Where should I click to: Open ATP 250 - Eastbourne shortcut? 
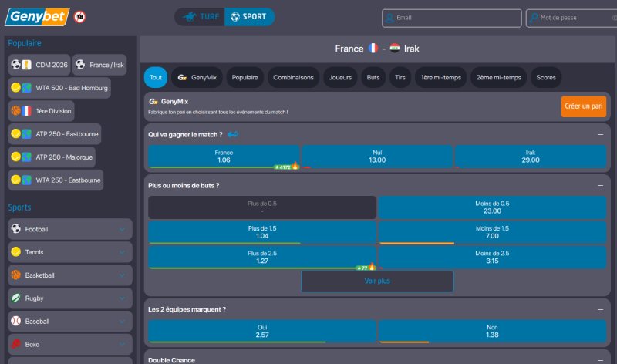click(x=55, y=133)
